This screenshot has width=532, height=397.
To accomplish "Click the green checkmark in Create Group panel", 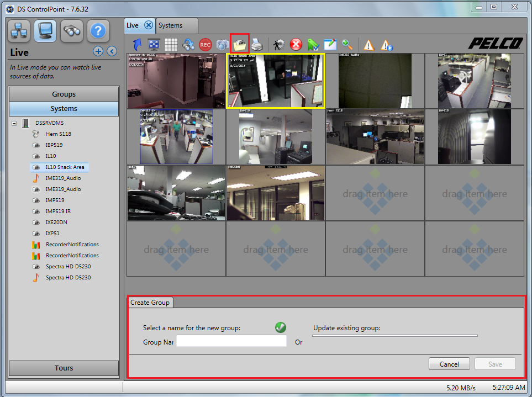I will click(280, 327).
